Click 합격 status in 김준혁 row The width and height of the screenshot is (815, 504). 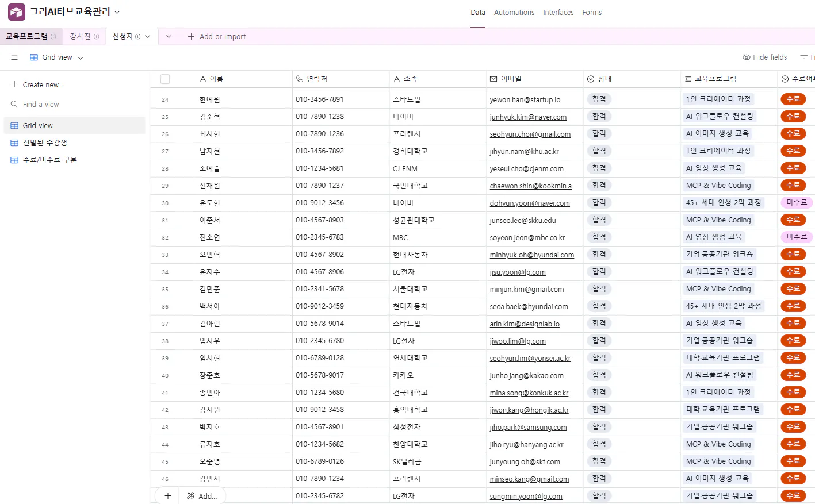point(599,116)
